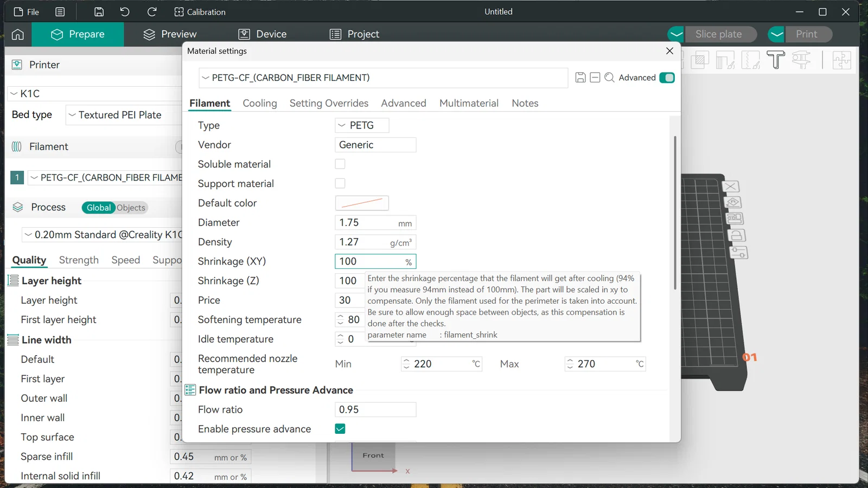Expand the Slice plate dropdown arrow
The image size is (868, 488).
676,34
